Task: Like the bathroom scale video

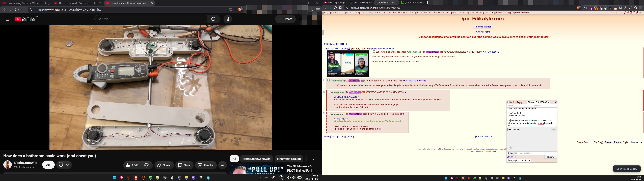Action: 132,165
